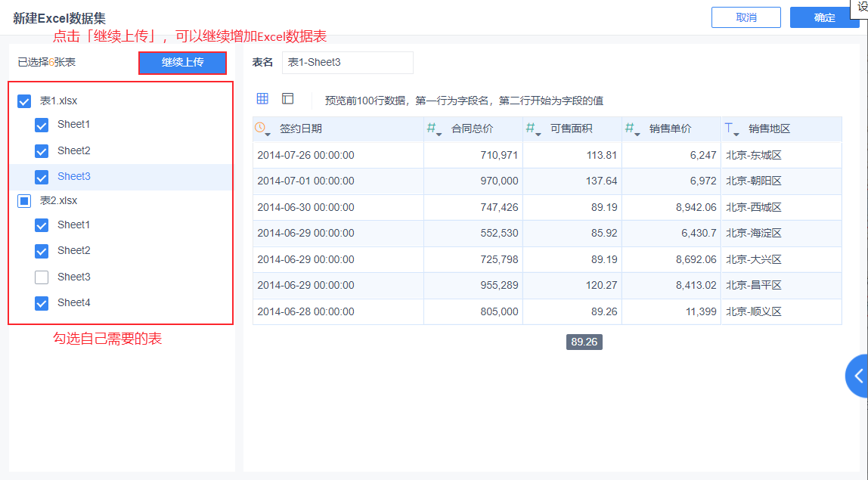Switch to the table grid preview icon
Viewport: 868px width, 480px height.
click(262, 98)
